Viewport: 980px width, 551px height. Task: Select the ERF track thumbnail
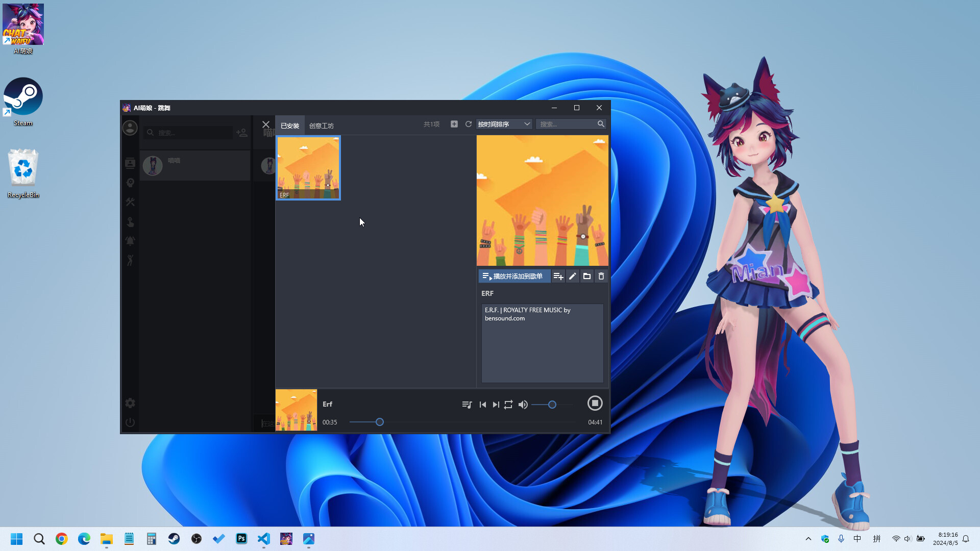click(x=308, y=168)
